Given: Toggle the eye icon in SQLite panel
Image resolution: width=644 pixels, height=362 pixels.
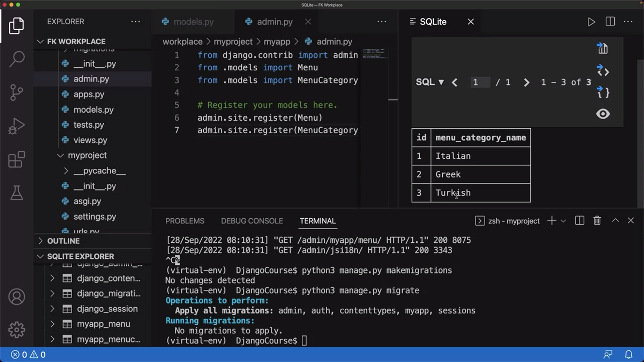Looking at the screenshot, I should pyautogui.click(x=603, y=114).
